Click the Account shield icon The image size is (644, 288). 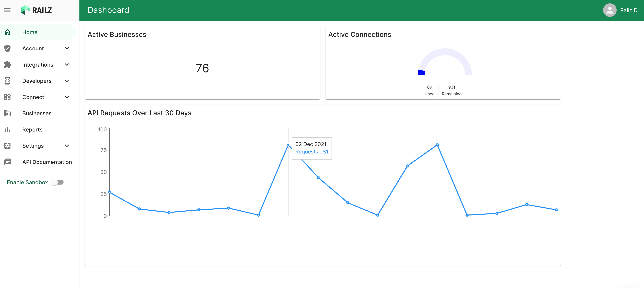tap(7, 49)
